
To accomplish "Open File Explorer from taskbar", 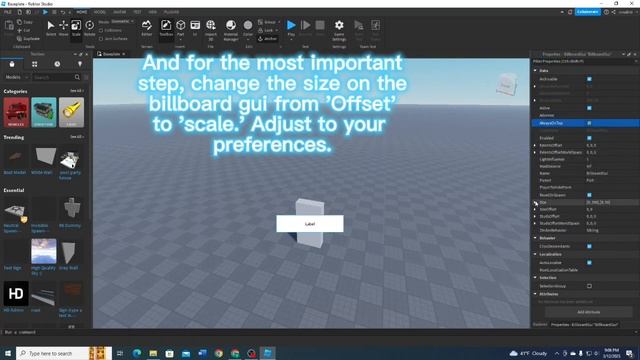I will (x=153, y=353).
